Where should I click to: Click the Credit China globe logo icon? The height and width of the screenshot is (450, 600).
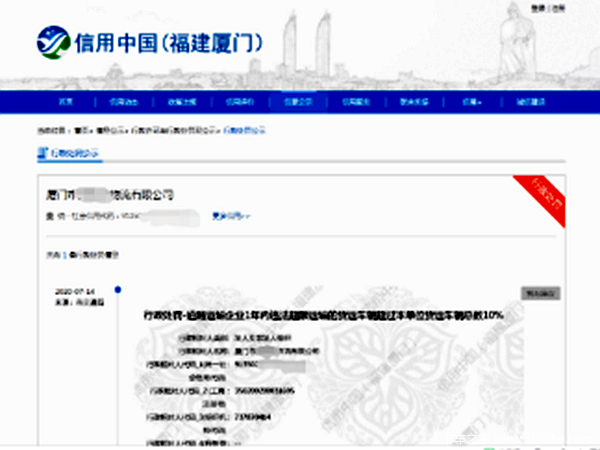coord(54,42)
